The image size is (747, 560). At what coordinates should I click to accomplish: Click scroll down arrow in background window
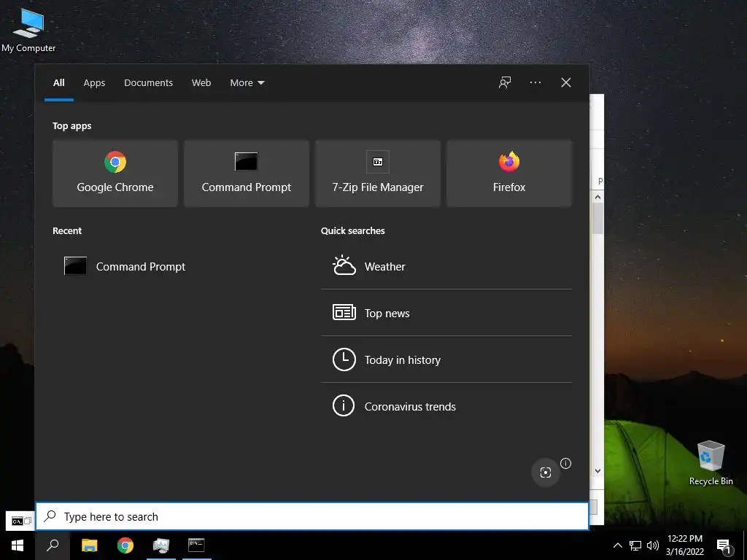(x=598, y=470)
